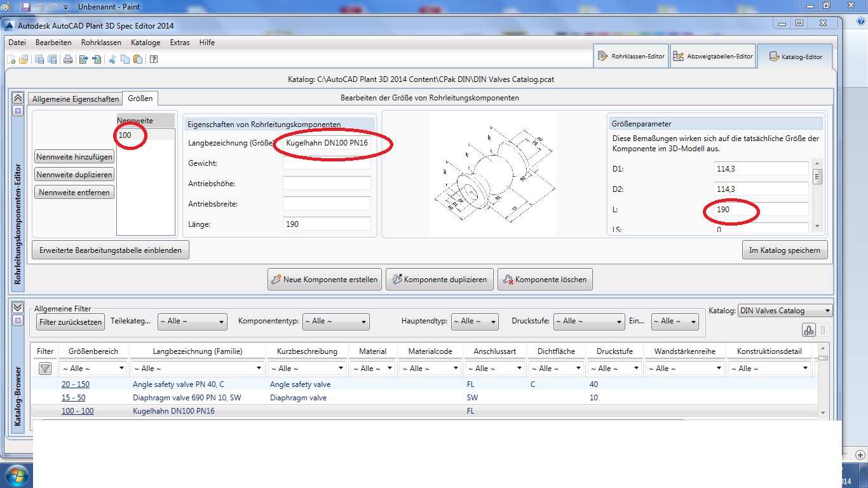
Task: Select the Größen tab
Action: point(140,98)
